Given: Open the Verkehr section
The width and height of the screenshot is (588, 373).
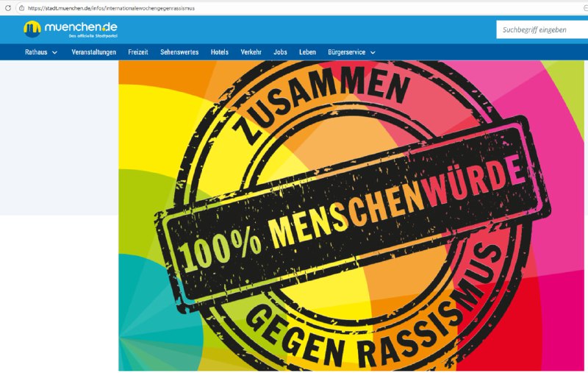Looking at the screenshot, I should (251, 52).
